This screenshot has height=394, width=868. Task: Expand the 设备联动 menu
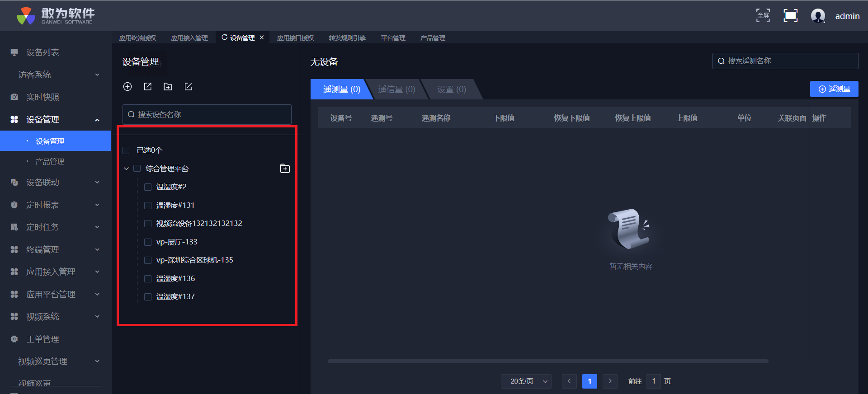[x=97, y=183]
